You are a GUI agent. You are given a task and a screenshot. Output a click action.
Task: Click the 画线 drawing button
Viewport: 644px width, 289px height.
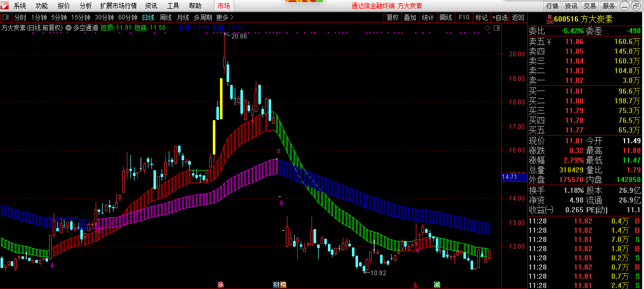click(x=446, y=17)
